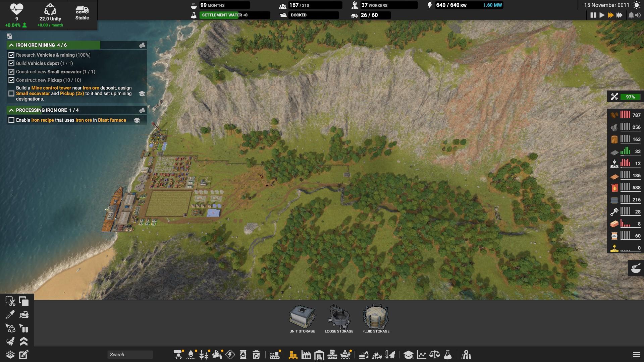The image size is (644, 362).
Task: Toggle the sound speaker icon
Action: pyautogui.click(x=638, y=15)
